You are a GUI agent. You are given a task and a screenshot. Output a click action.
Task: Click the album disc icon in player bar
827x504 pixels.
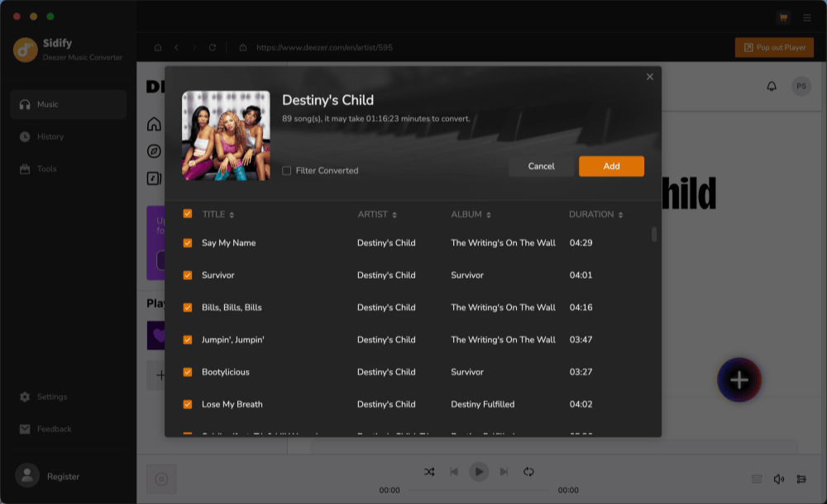(161, 479)
